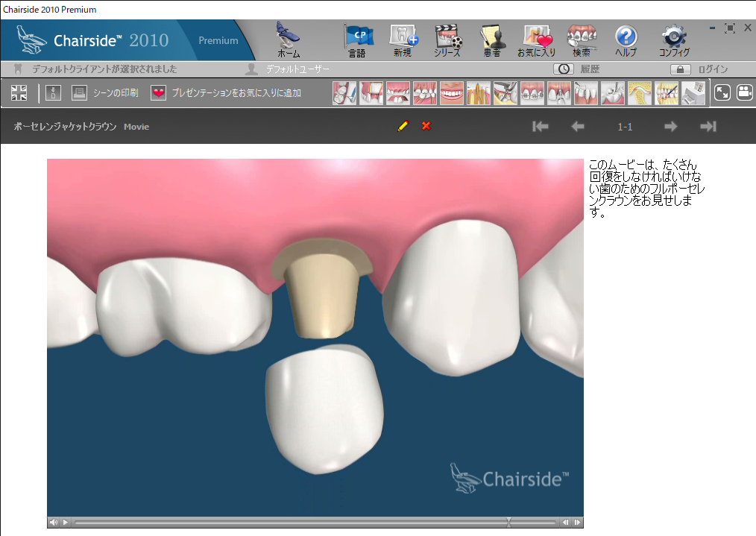Screen dimensions: 756x536
Task: Open the シリーズ series clapperboard icon
Action: click(447, 40)
